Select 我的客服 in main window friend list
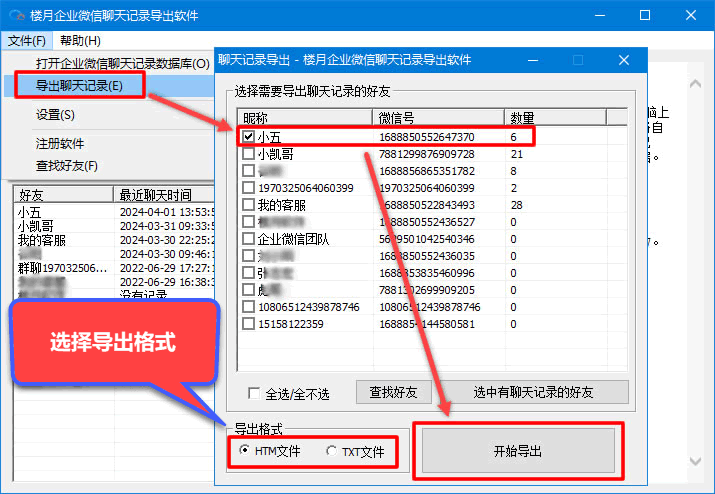The width and height of the screenshot is (715, 494). point(42,240)
